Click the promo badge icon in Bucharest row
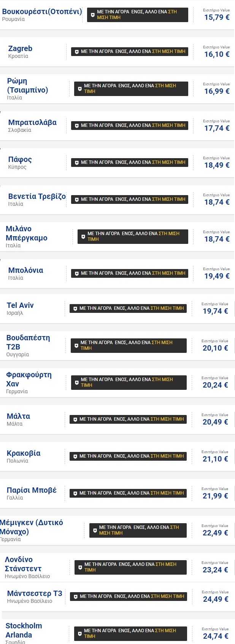This screenshot has width=235, height=644. tap(92, 15)
